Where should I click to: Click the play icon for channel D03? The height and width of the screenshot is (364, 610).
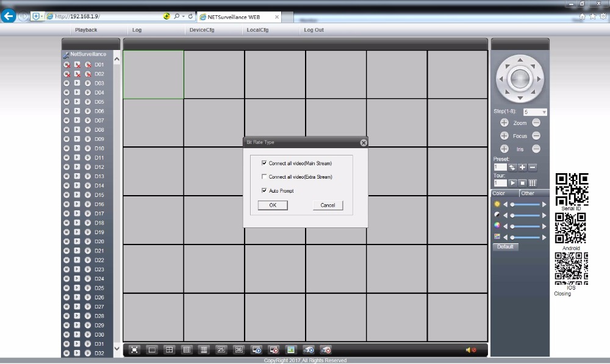77,83
